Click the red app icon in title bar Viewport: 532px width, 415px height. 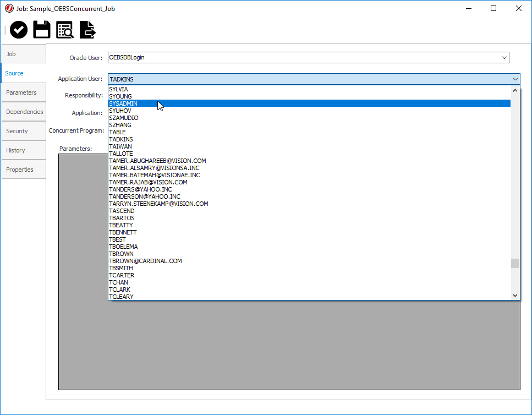point(9,8)
